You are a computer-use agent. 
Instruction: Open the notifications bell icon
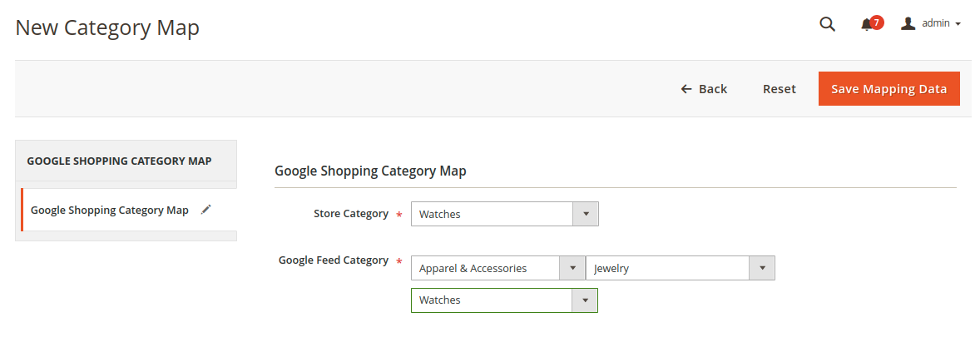867,25
